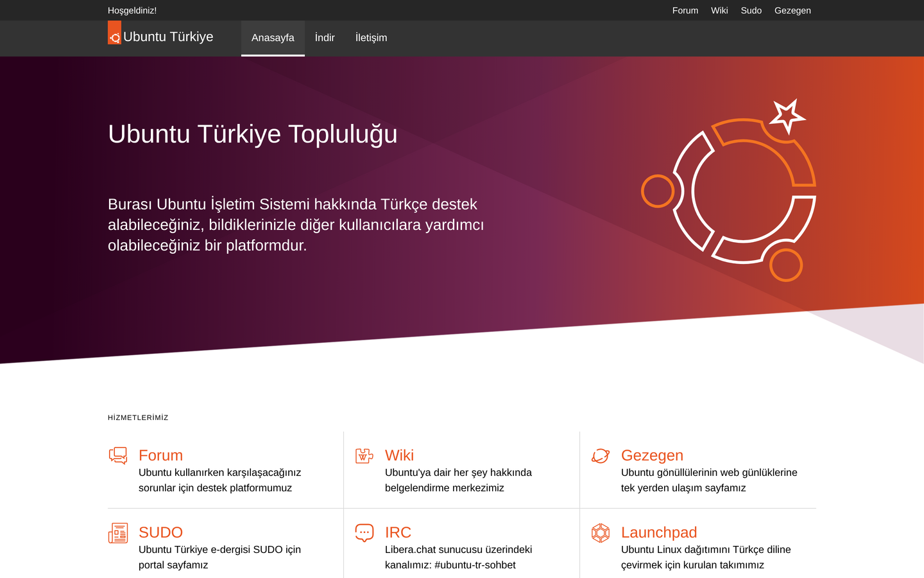Click text 'kanalımız: #ubuntu-tr-sohbet'

click(450, 565)
